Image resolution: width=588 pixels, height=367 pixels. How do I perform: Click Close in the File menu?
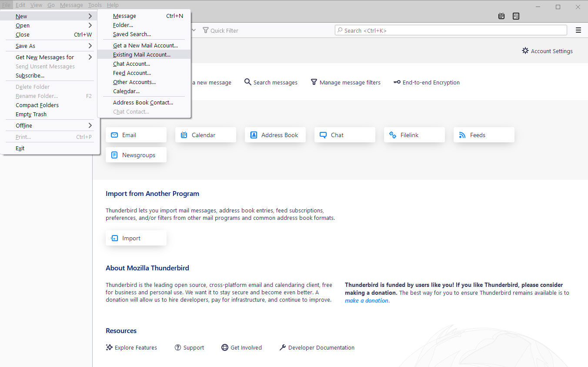pos(50,34)
